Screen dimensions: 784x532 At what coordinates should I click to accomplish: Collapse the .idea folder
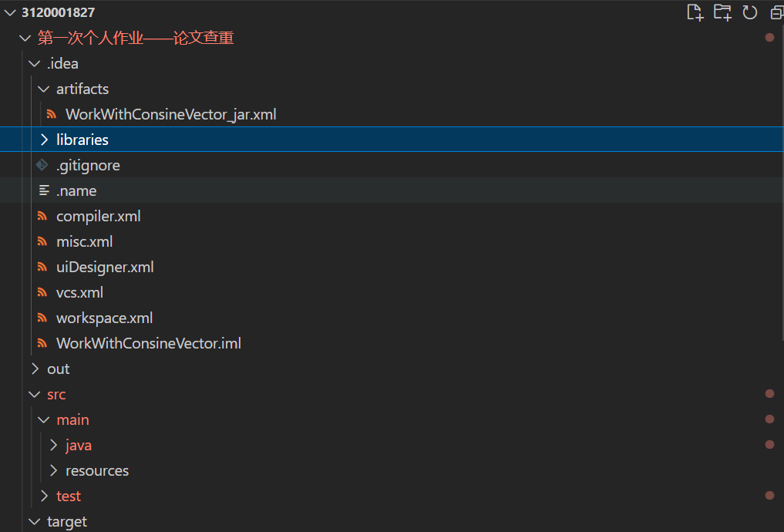(35, 64)
